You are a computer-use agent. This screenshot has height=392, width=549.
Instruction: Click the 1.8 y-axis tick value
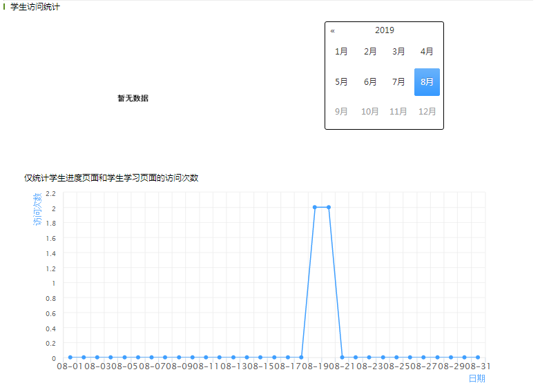tap(51, 224)
